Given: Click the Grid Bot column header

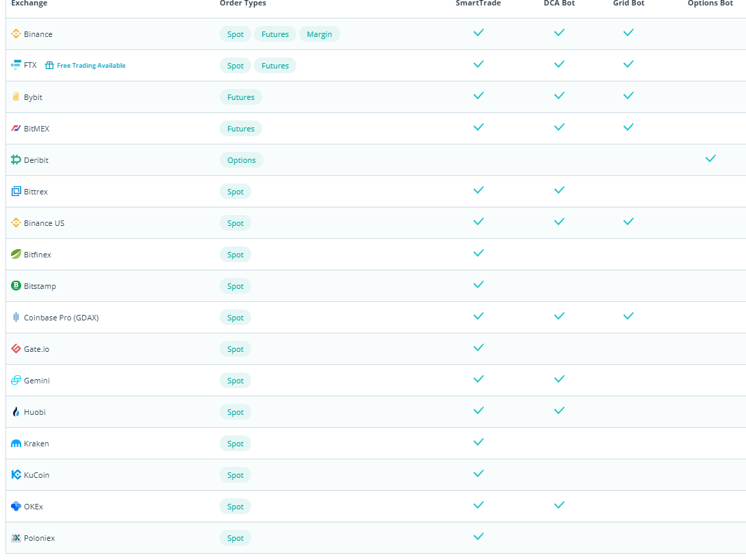Looking at the screenshot, I should coord(628,3).
